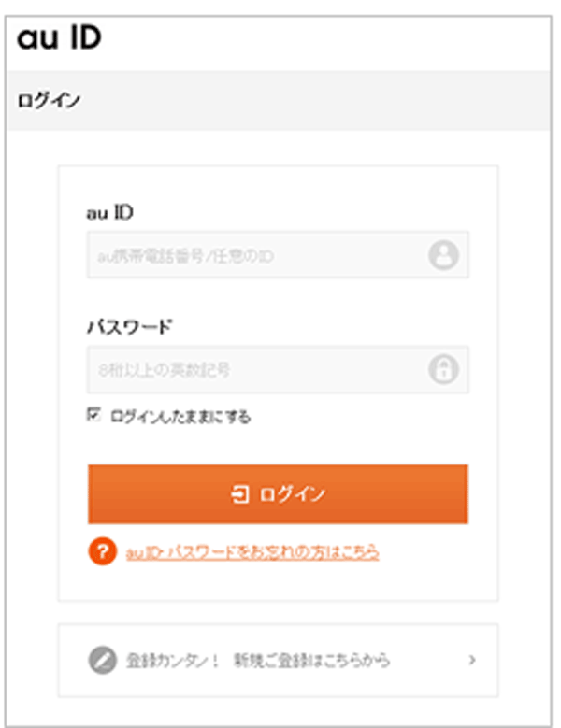Focus the au ID phone number input field
Image resolution: width=561 pixels, height=728 pixels.
pyautogui.click(x=279, y=255)
